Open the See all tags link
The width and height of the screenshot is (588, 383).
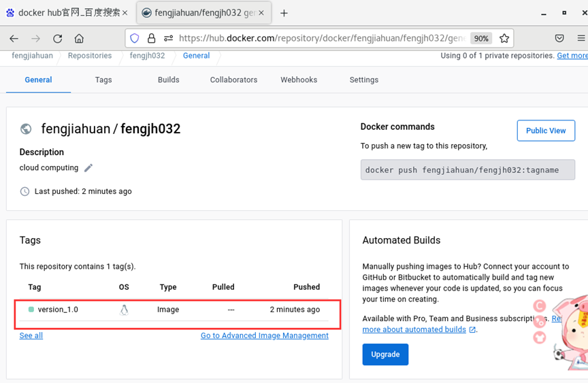[31, 335]
